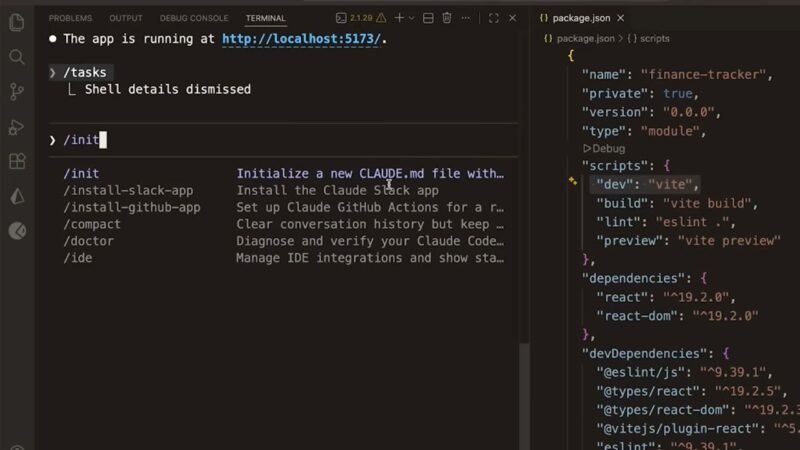Click the "type": "module" line
Viewport: 800px width, 450px height.
(644, 131)
